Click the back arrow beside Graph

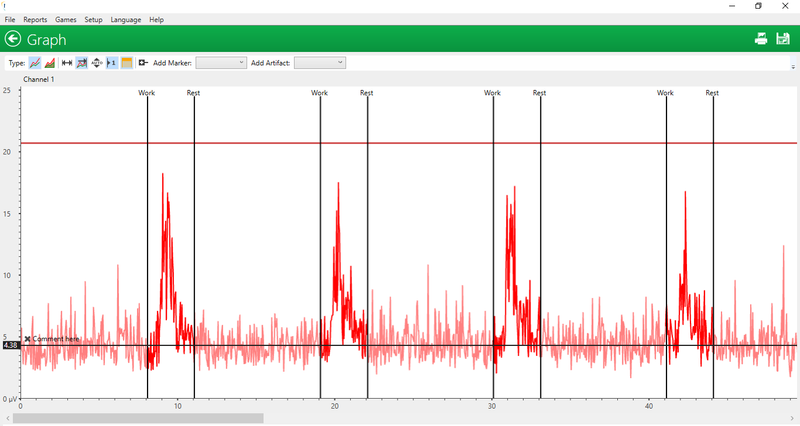click(13, 39)
